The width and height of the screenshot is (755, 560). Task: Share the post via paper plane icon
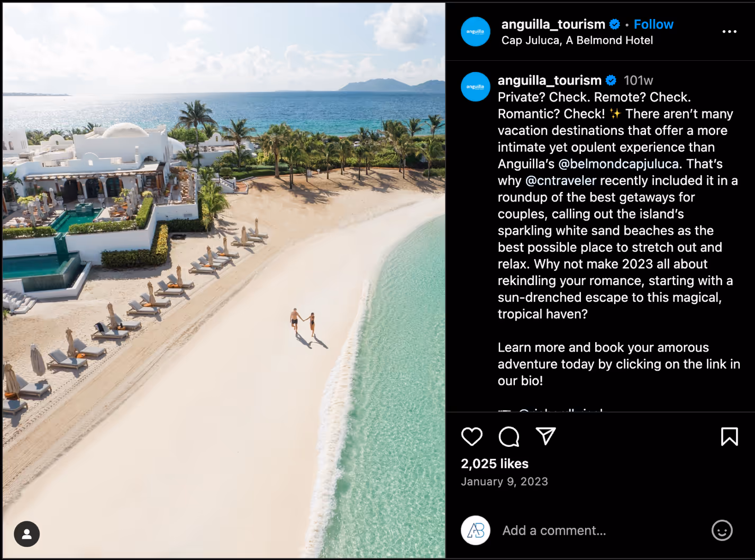545,436
